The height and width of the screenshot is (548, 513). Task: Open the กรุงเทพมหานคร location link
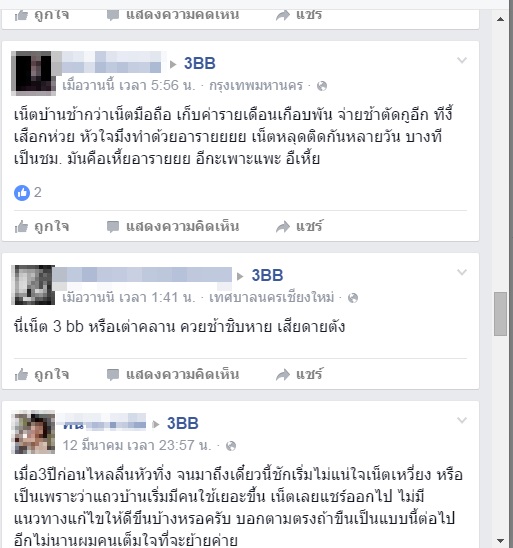pos(256,86)
